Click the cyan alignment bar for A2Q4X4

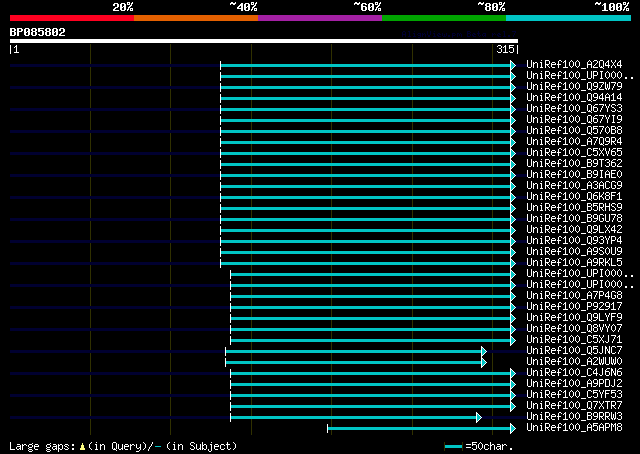click(365, 65)
